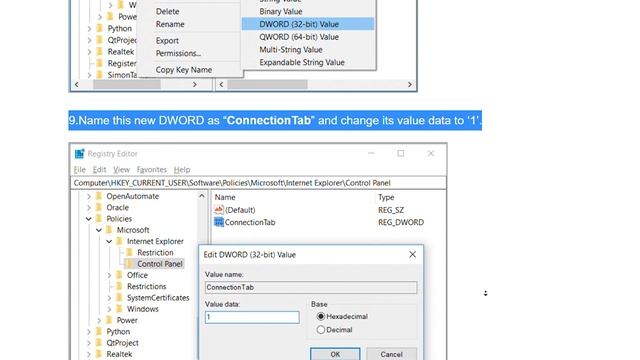Viewport: 640px width, 360px height.
Task: Choose Rename from the context menu
Action: 170,24
